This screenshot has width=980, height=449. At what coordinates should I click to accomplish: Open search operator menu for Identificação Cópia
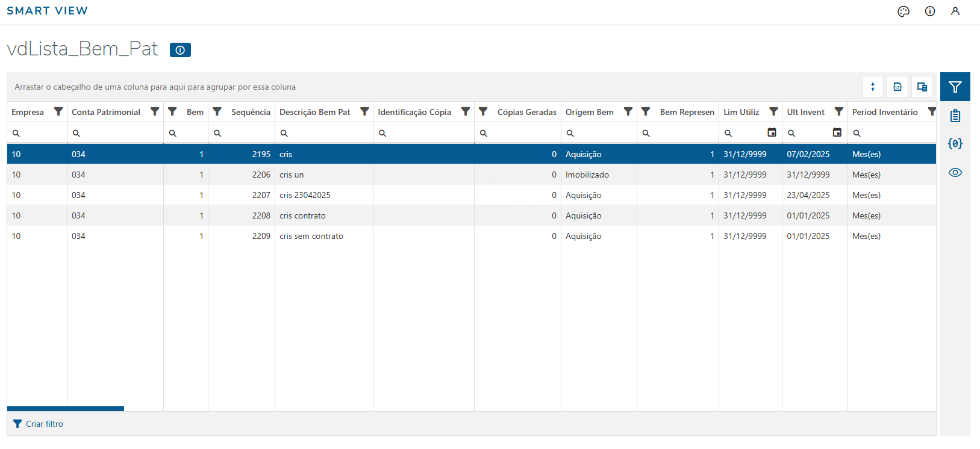(x=382, y=133)
